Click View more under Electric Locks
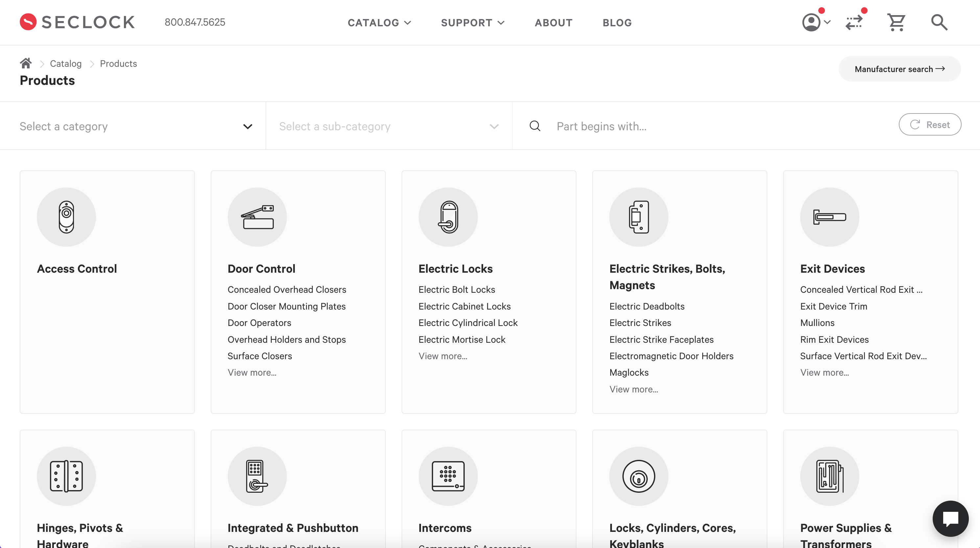980x548 pixels. click(443, 356)
